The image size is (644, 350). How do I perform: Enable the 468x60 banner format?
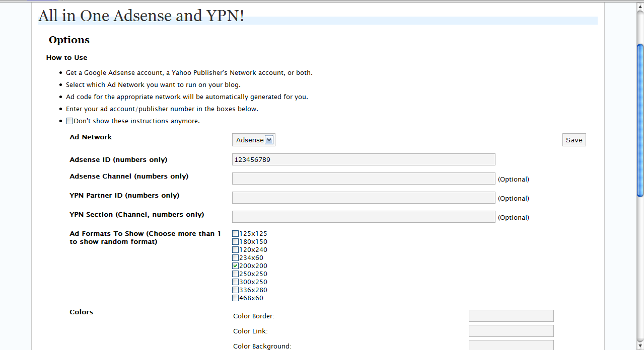click(235, 298)
